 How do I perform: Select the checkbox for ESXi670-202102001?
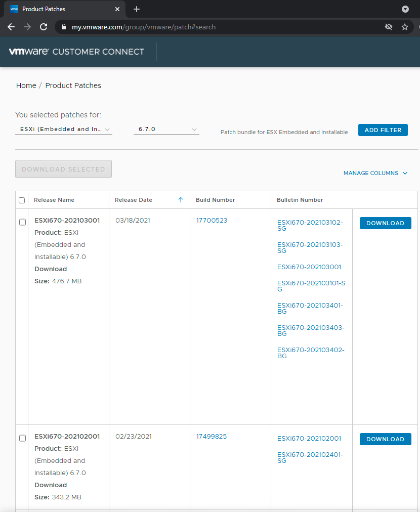tap(22, 438)
